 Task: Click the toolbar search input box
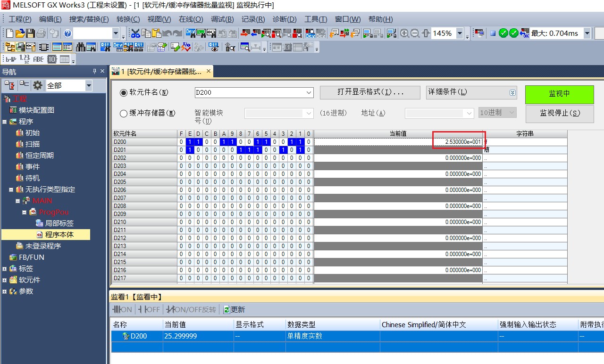point(93,33)
